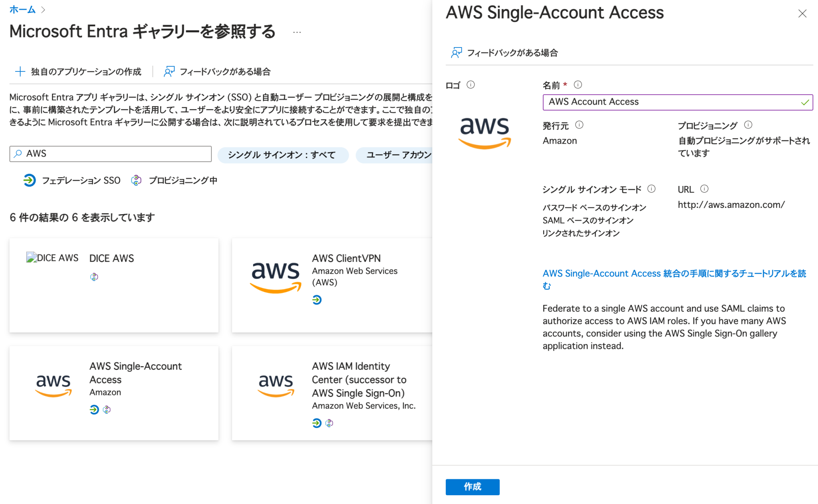Show the 名前 field info tooltip
Image resolution: width=818 pixels, height=504 pixels.
click(578, 84)
